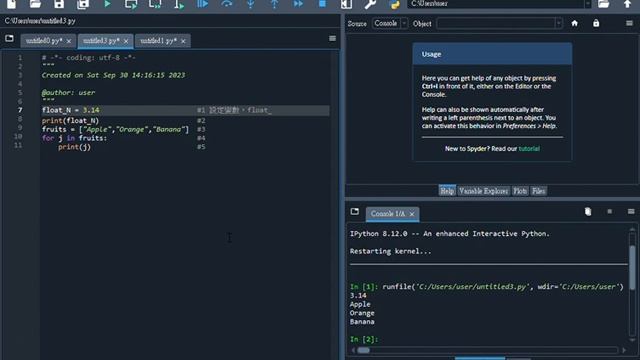This screenshot has width=640, height=360.
Task: Expand the working directory dropdown
Action: (588, 4)
